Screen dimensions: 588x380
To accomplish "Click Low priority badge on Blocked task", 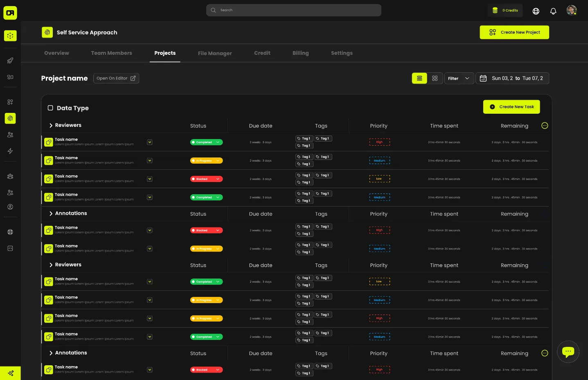I will coord(380,179).
